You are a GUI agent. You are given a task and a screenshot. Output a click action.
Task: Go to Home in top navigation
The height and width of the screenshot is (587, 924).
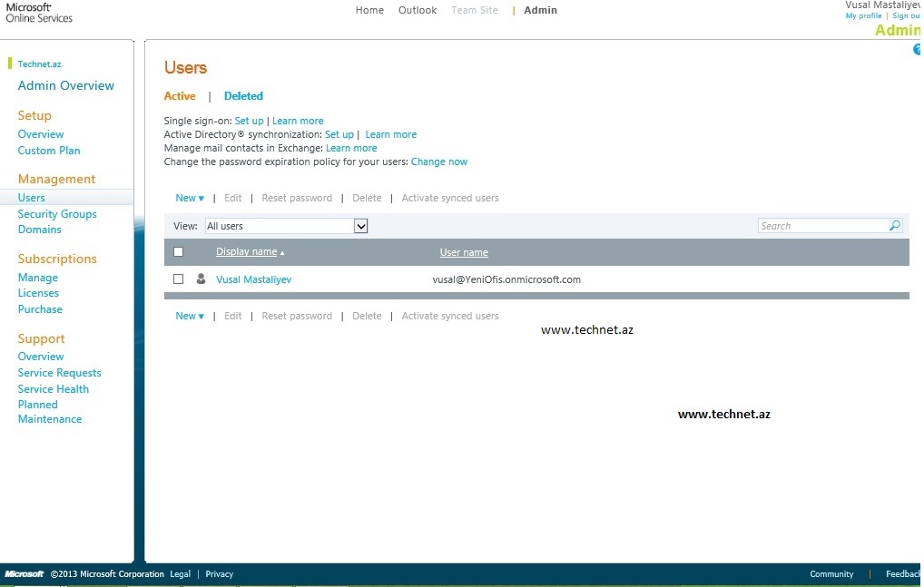click(x=369, y=10)
